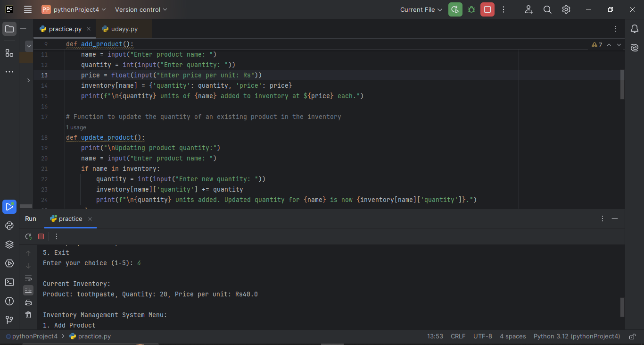The image size is (644, 345).
Task: Expand the tree arrow in left panel
Action: coord(29,80)
